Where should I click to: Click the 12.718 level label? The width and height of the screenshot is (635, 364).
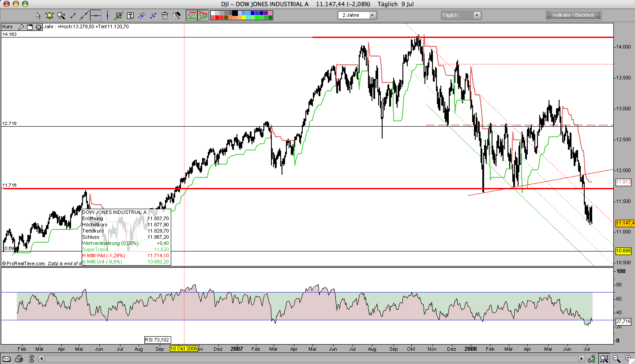point(9,123)
